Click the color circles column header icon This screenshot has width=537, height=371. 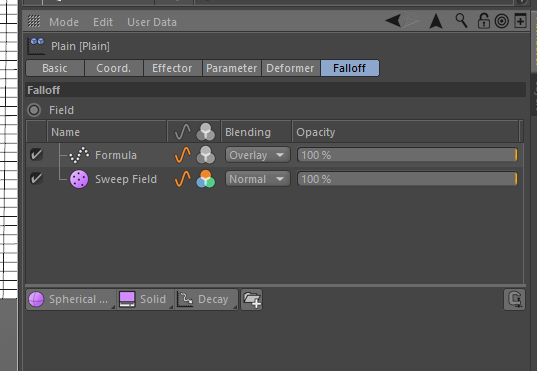[x=206, y=132]
